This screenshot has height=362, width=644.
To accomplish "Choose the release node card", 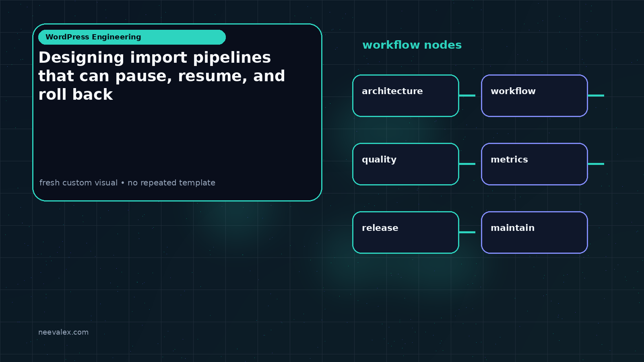I will pyautogui.click(x=406, y=232).
